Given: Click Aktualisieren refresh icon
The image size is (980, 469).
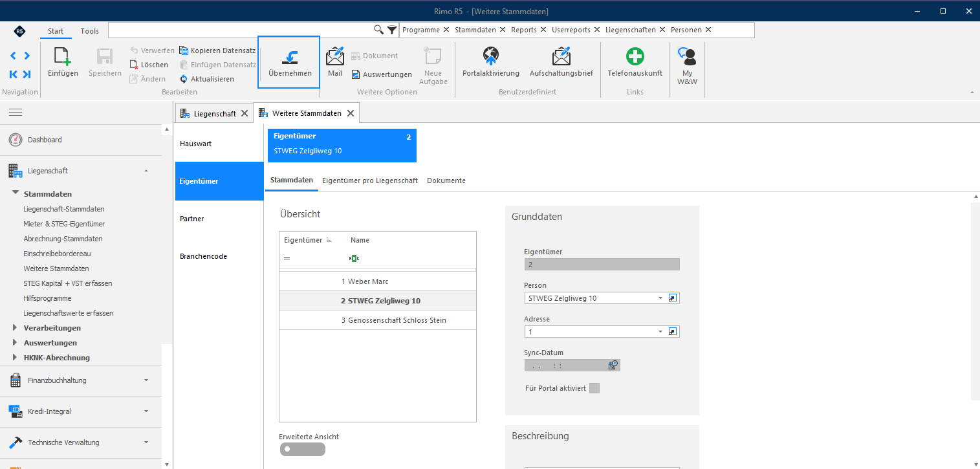Looking at the screenshot, I should point(184,79).
